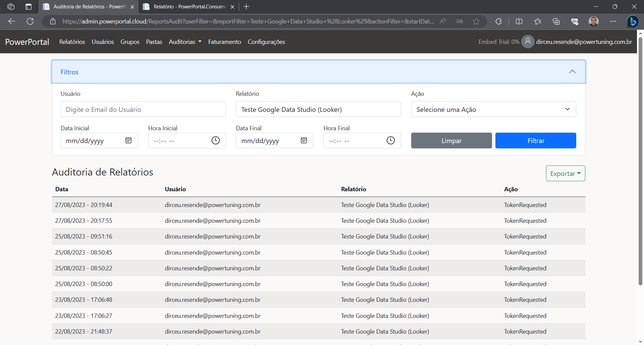Open the Bing Copilot sidebar icon
The height and width of the screenshot is (345, 644).
633,21
